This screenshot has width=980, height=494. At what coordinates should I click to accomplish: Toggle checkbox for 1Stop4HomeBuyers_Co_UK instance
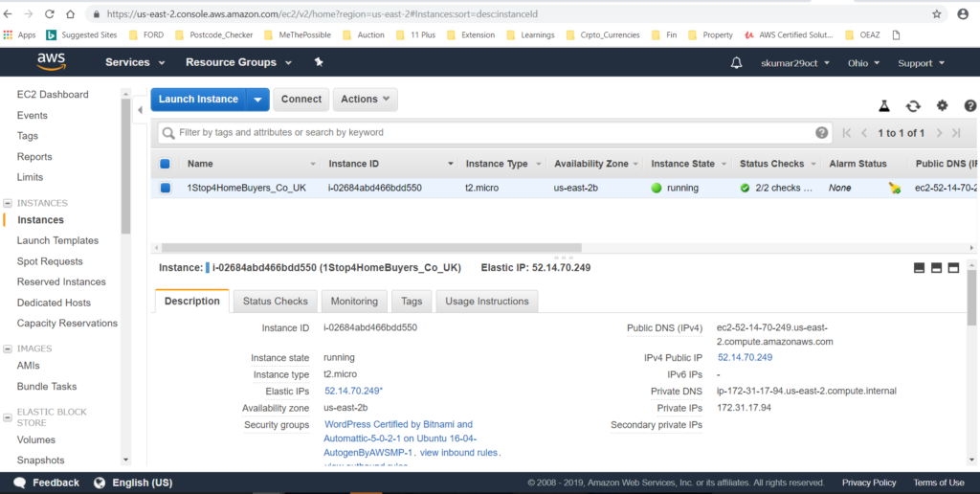point(165,188)
